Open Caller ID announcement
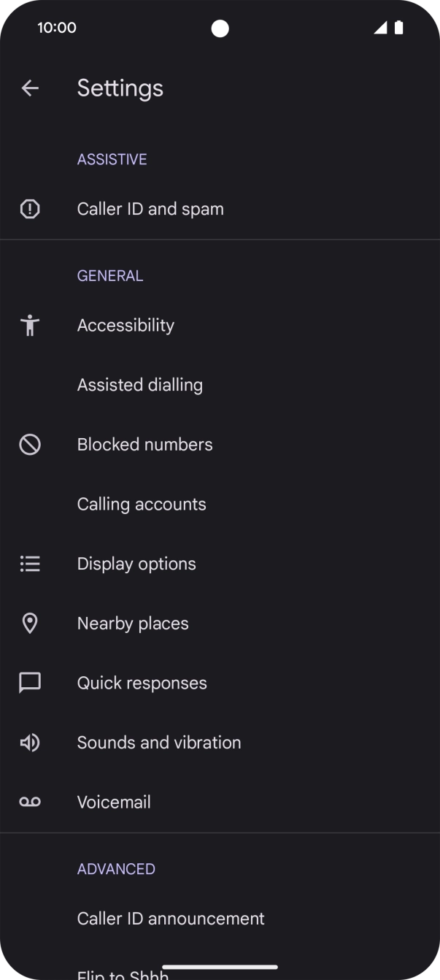 [171, 919]
